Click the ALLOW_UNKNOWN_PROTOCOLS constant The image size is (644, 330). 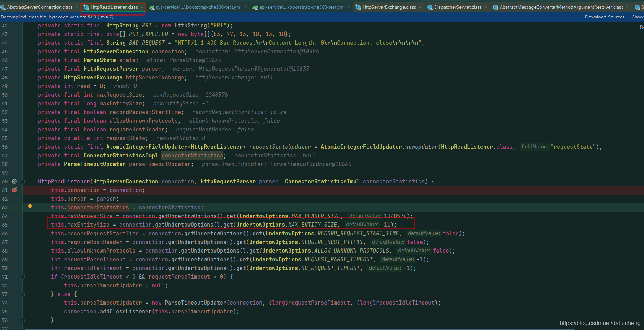351,251
